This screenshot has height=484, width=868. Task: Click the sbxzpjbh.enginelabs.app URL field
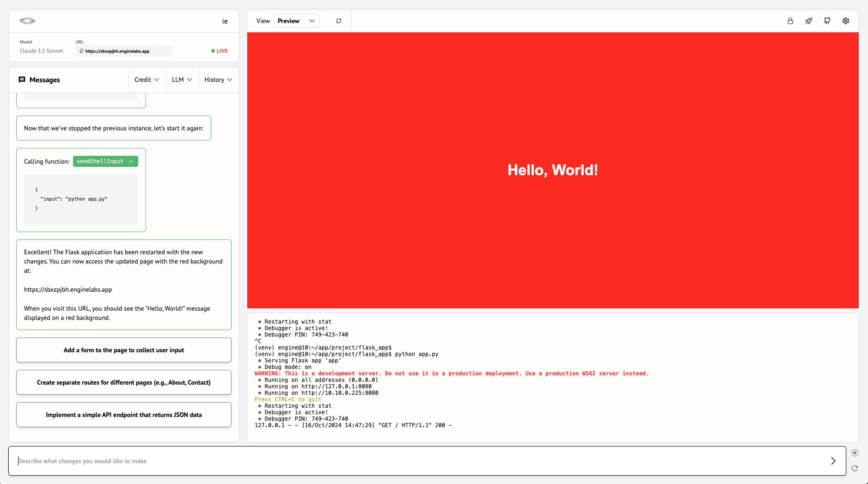tap(124, 51)
